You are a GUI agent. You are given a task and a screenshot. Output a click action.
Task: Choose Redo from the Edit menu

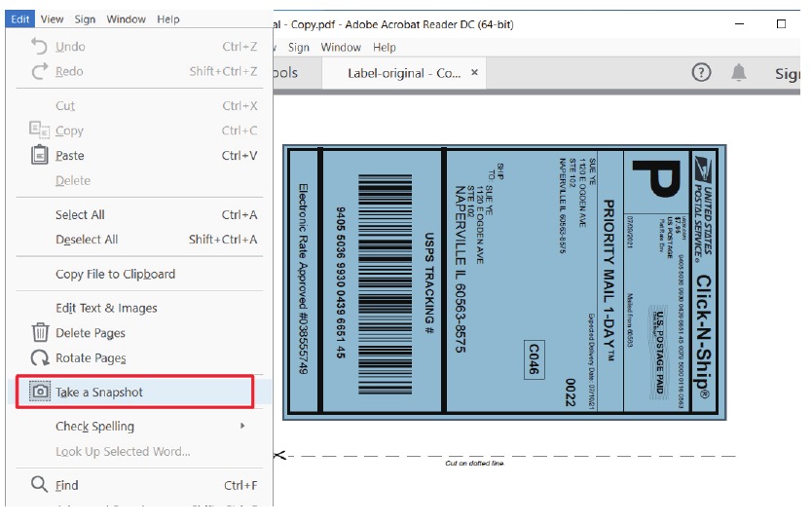coord(140,71)
